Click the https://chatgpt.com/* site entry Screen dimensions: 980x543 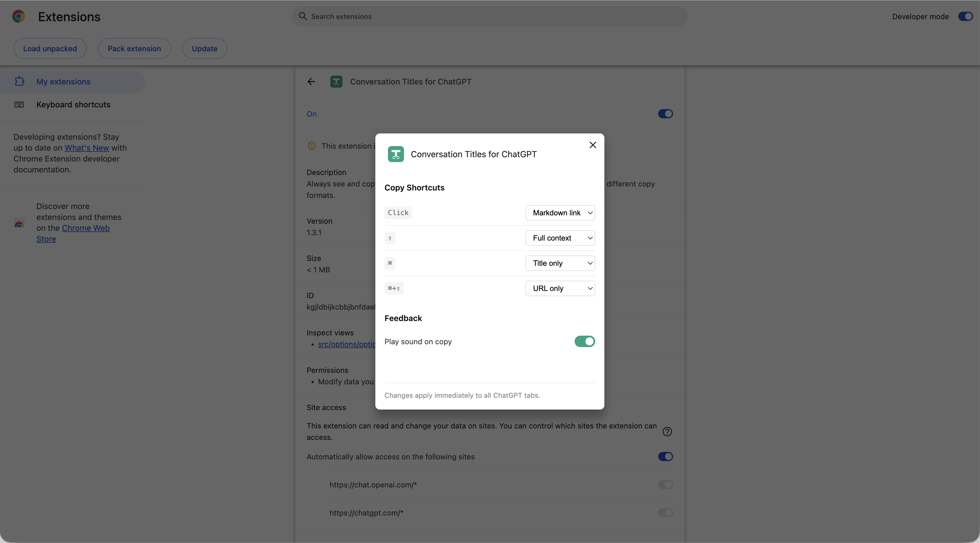[x=366, y=513]
